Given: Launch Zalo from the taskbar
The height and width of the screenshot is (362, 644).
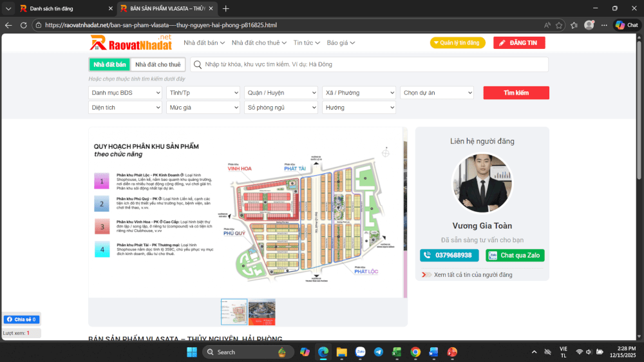Looking at the screenshot, I should point(360,352).
